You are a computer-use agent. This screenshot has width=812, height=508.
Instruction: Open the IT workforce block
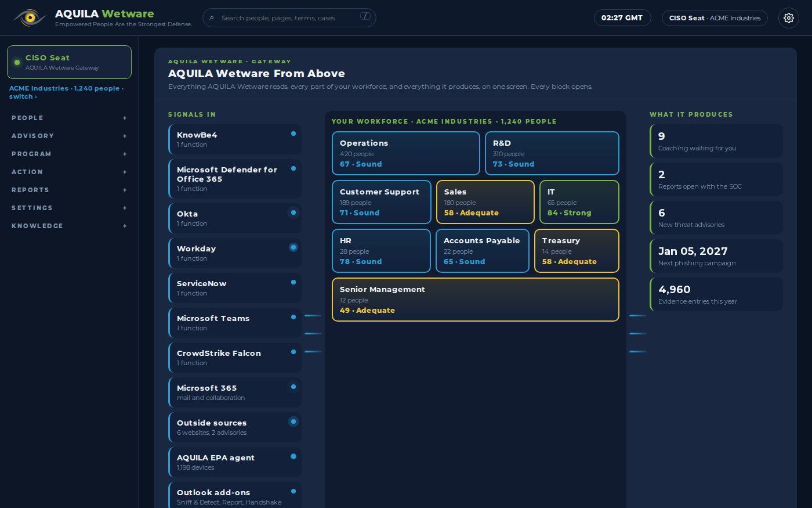(579, 202)
